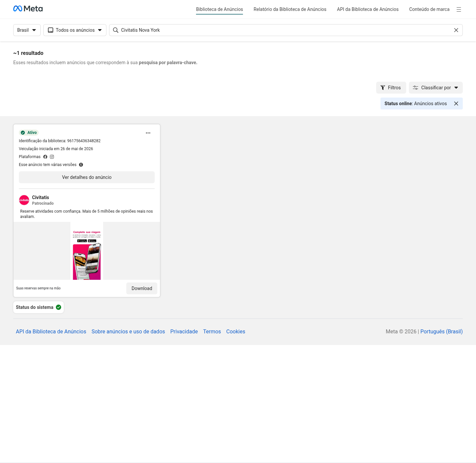Click the '~1 resultado' heading
The image size is (476, 463).
coord(28,53)
